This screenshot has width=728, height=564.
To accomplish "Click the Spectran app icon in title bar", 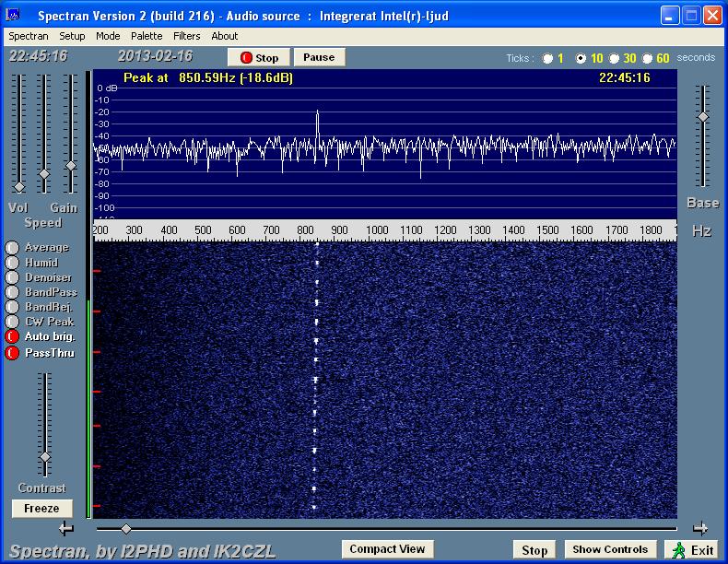I will [x=13, y=15].
